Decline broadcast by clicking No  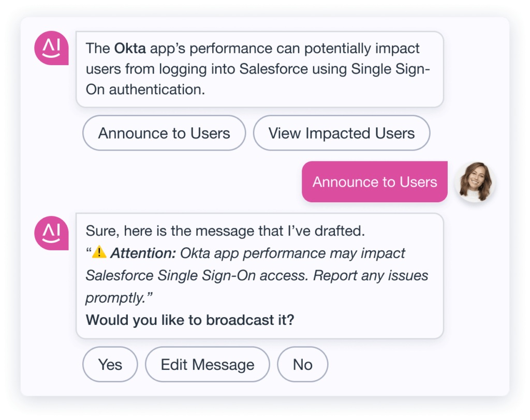coord(302,364)
